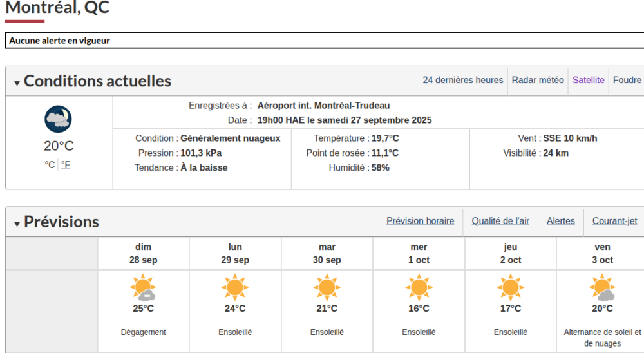Open the 24 dernières heures link
Image resolution: width=644 pixels, height=353 pixels.
(462, 80)
